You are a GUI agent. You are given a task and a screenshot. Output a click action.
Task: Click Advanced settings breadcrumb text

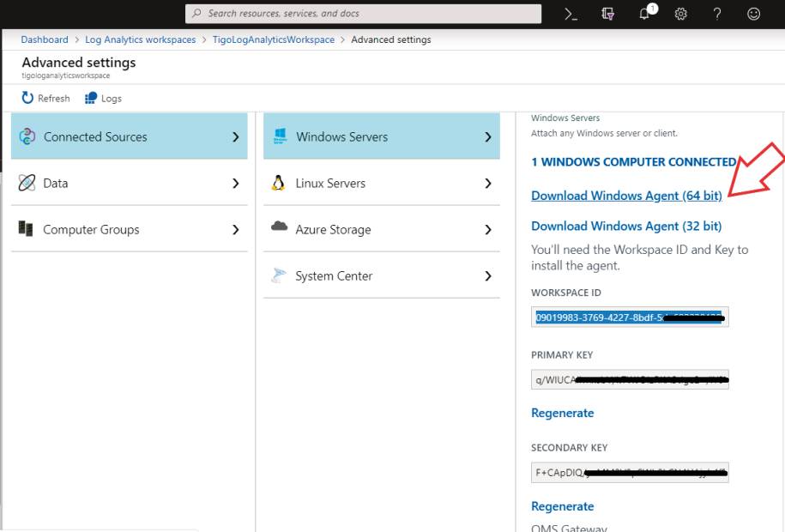(391, 39)
